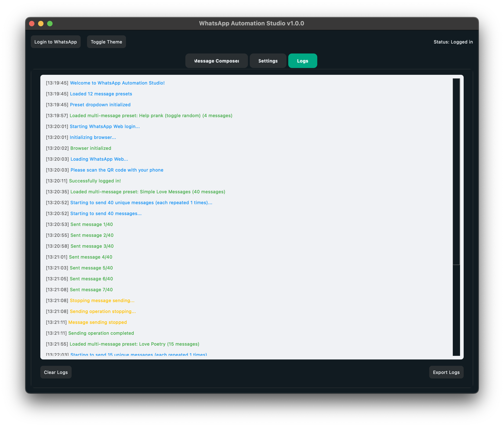Click the 'Browser initialized' log message
The height and width of the screenshot is (427, 504).
coord(78,148)
